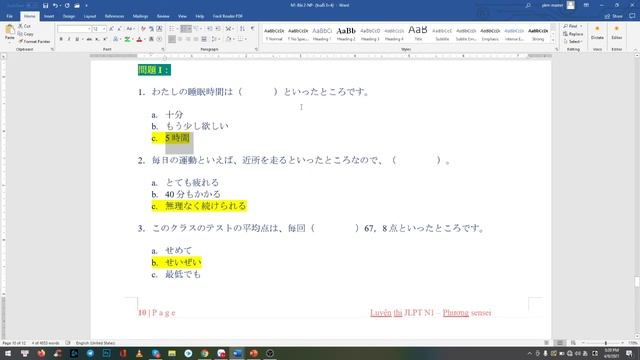Switch to the References tab
The width and height of the screenshot is (640, 360).
[114, 16]
